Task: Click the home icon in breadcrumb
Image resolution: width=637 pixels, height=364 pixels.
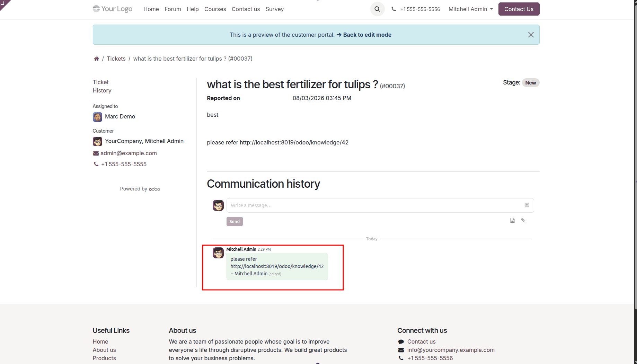Action: pyautogui.click(x=96, y=59)
